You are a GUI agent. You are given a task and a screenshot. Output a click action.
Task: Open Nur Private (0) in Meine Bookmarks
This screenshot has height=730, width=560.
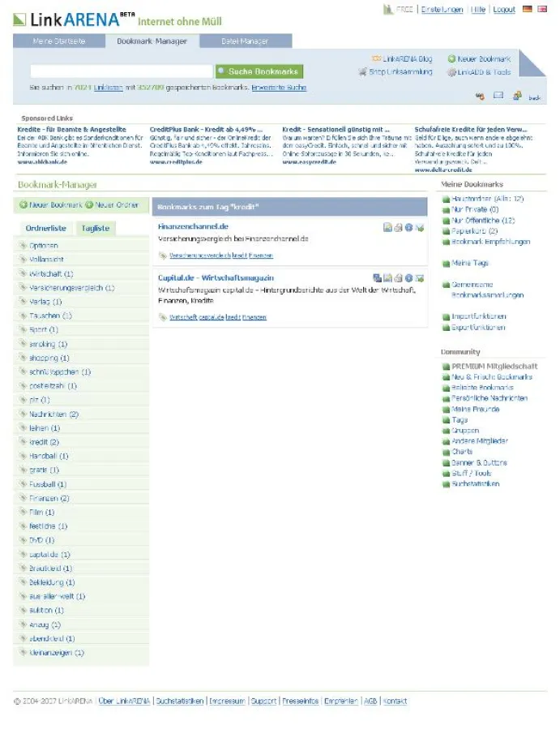click(475, 209)
